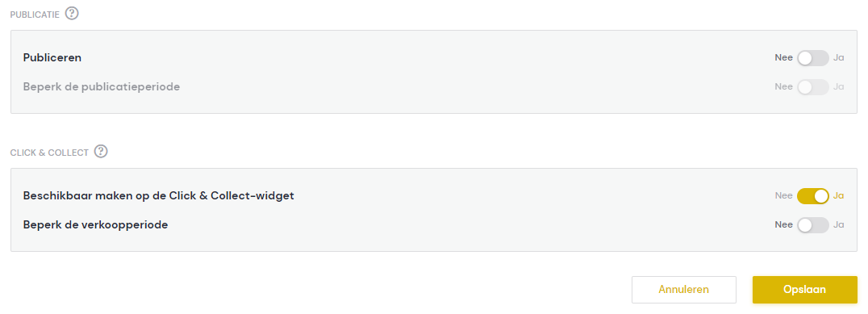Screen dimensions: 868x314
Task: Click the 'Beschikbaar maken op de Click & Collect-widget' label
Action: [158, 196]
